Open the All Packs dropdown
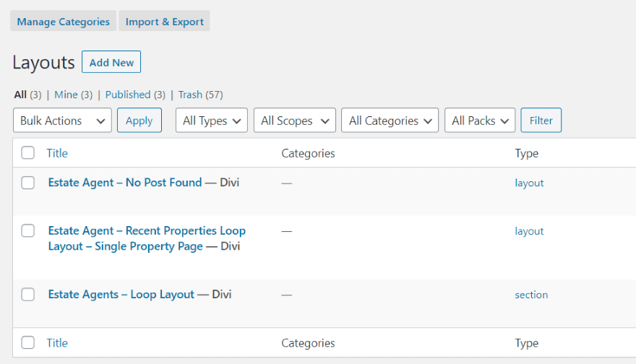 pyautogui.click(x=479, y=121)
